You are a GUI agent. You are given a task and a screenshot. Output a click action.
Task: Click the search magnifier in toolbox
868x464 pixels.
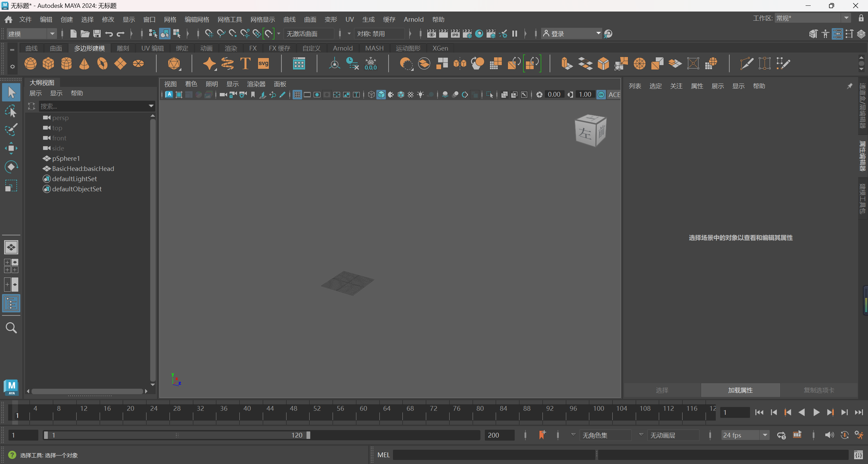tap(11, 328)
